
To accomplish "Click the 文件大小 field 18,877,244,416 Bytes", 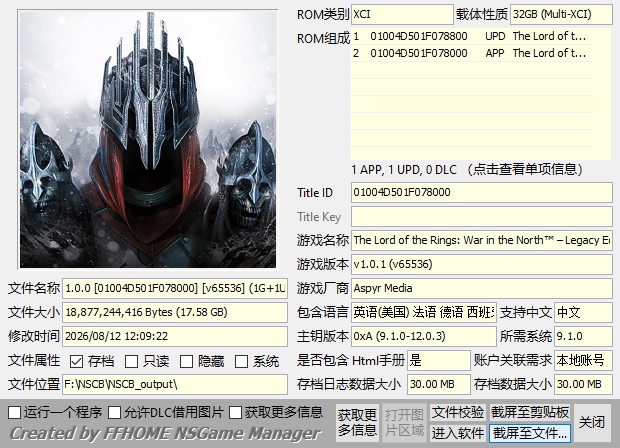I will coord(175,312).
